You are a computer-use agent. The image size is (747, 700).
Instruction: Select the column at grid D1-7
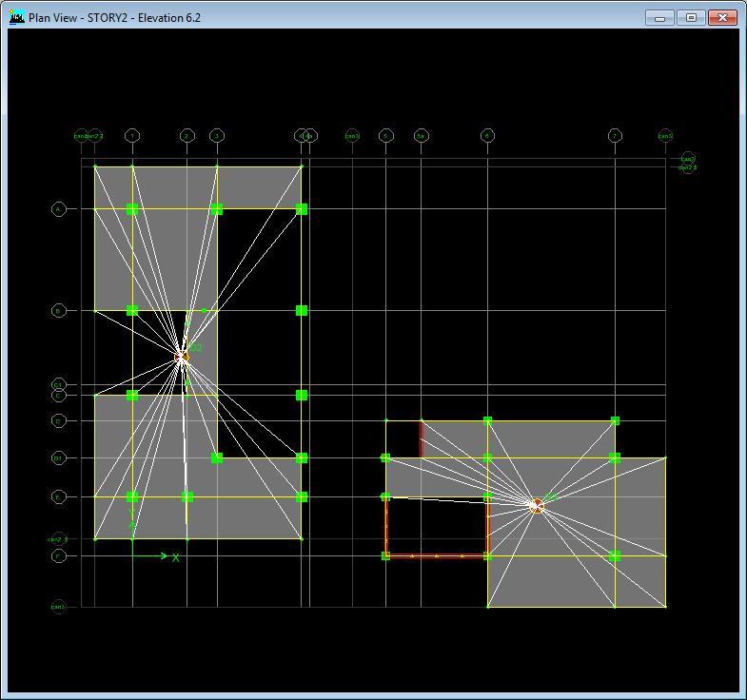tap(615, 458)
